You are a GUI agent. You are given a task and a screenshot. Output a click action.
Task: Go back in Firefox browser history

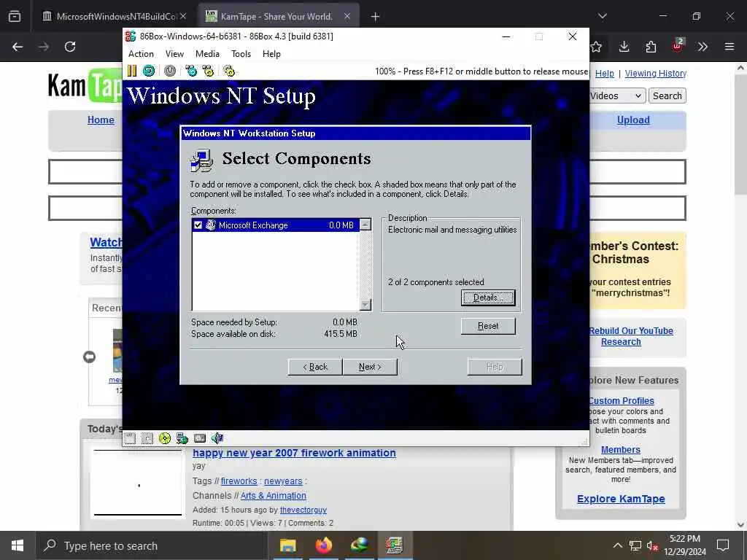click(18, 47)
